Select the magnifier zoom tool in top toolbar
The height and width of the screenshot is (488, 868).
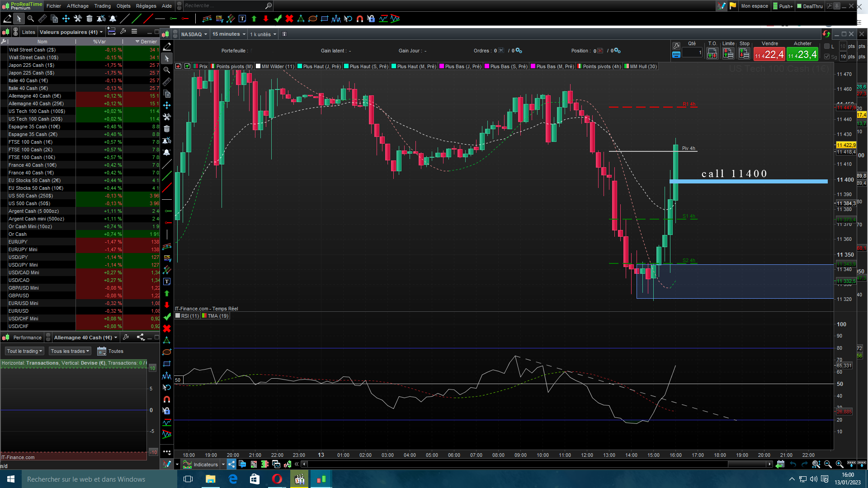[x=31, y=19]
